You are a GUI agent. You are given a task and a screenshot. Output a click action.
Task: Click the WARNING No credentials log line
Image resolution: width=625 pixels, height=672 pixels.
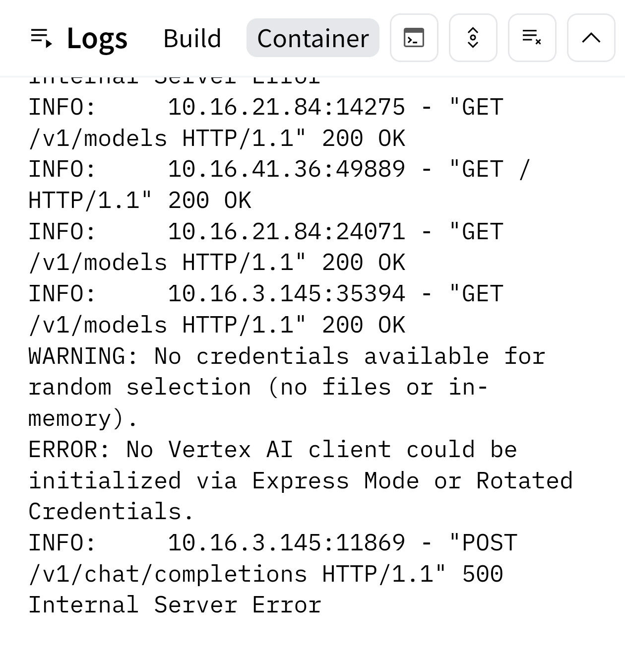click(x=287, y=357)
